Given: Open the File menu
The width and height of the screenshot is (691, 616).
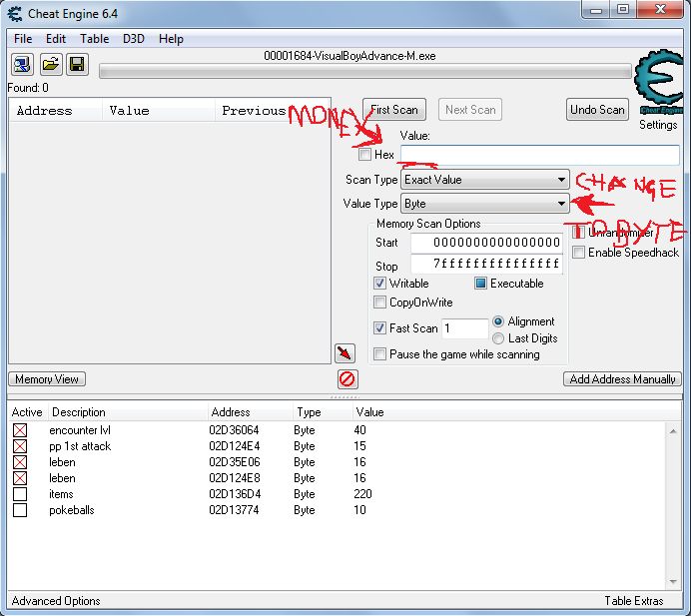Looking at the screenshot, I should click(x=23, y=39).
